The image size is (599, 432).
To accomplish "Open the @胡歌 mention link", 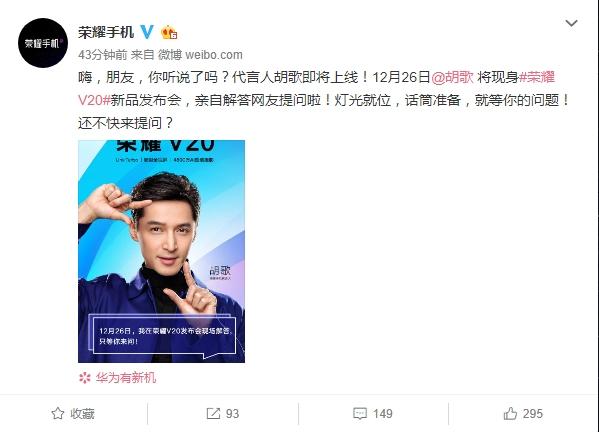I will coord(452,77).
